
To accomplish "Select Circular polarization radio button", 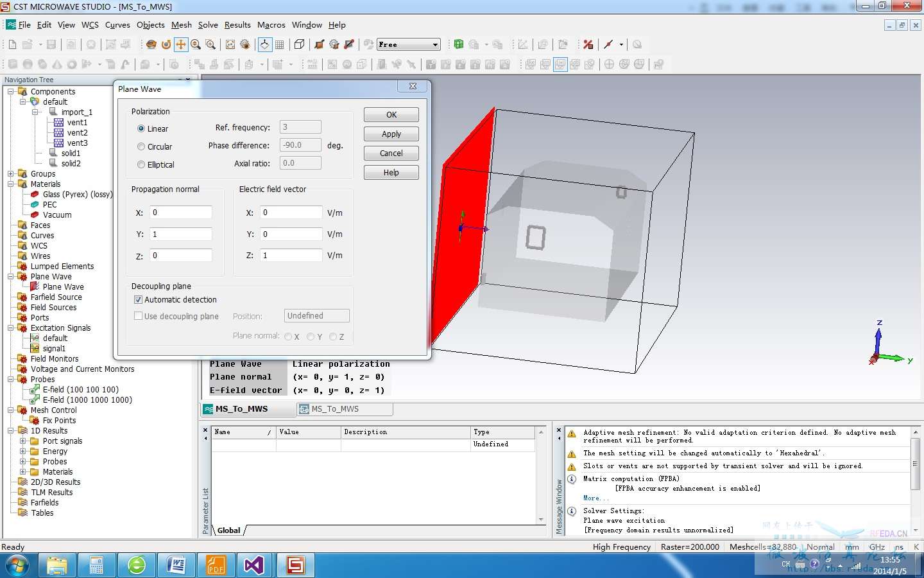I will click(x=141, y=146).
